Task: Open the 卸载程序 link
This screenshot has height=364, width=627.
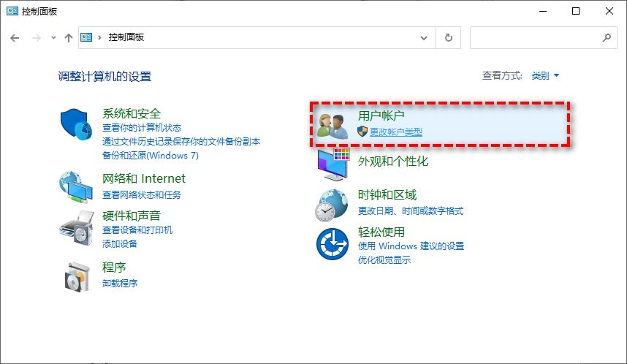Action: (120, 283)
